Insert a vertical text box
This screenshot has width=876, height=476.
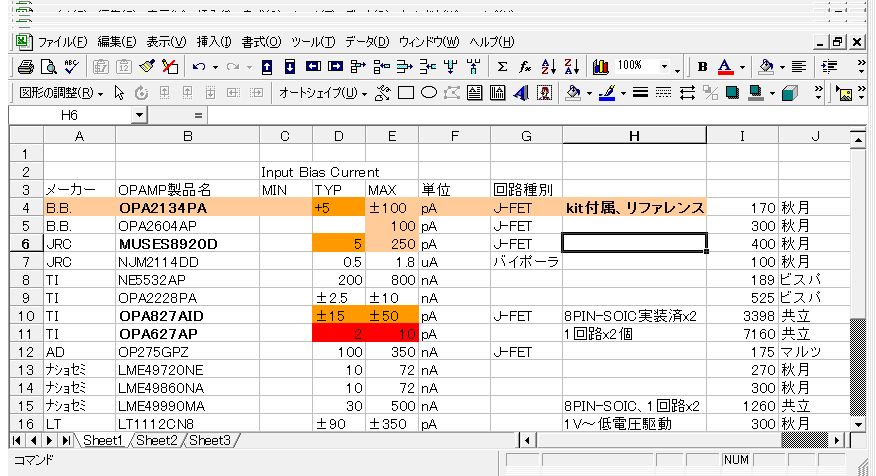[x=497, y=93]
